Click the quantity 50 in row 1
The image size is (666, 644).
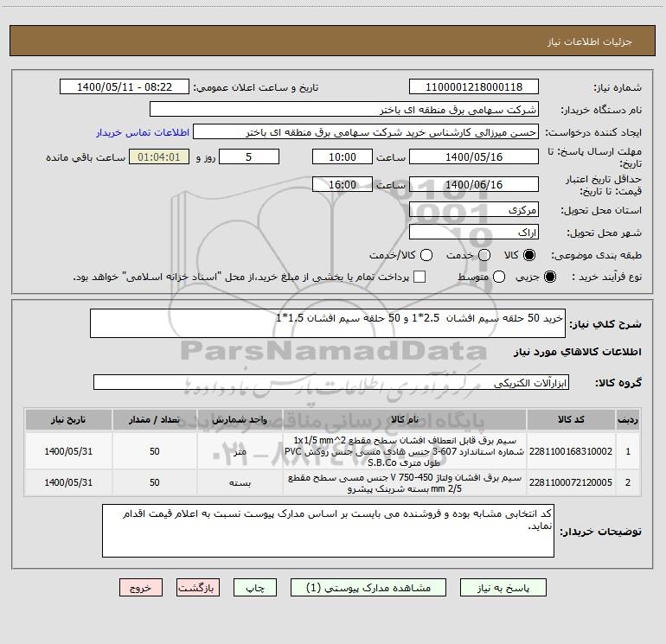pyautogui.click(x=155, y=451)
